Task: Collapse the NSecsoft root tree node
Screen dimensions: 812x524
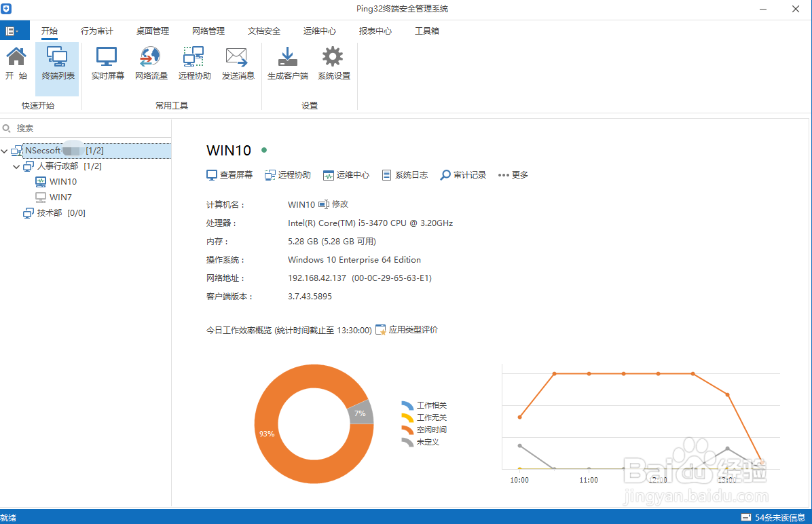Action: [5, 151]
